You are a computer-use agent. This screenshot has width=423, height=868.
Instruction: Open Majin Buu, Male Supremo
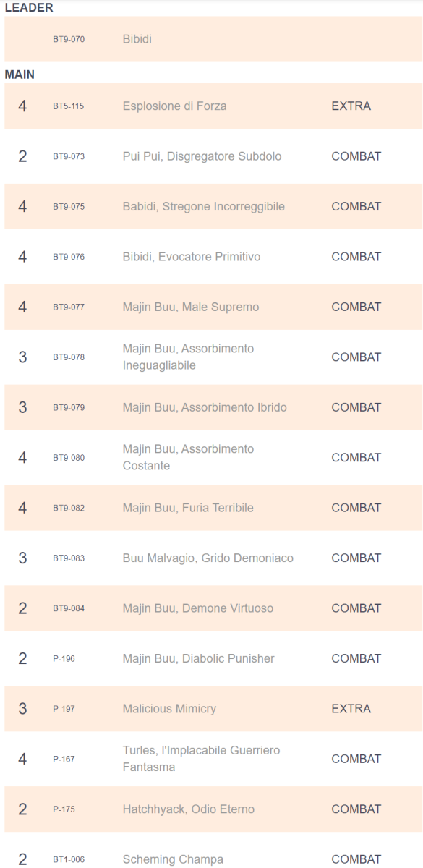[190, 307]
